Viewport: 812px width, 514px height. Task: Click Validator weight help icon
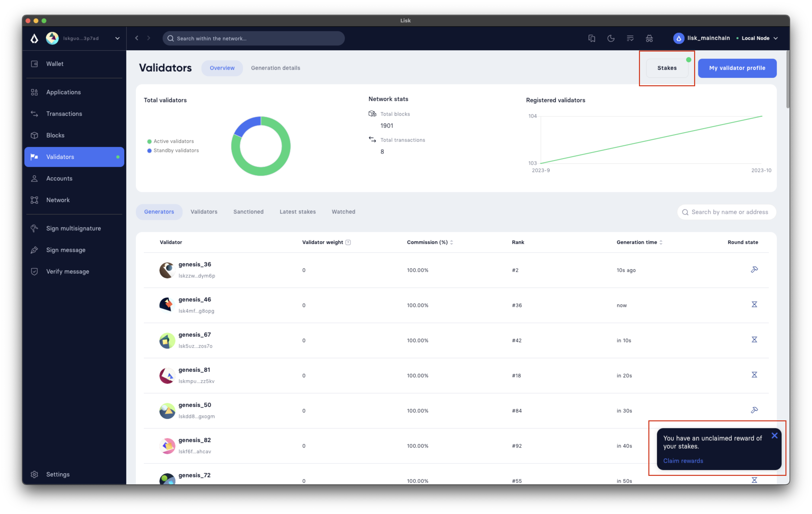[x=348, y=242]
